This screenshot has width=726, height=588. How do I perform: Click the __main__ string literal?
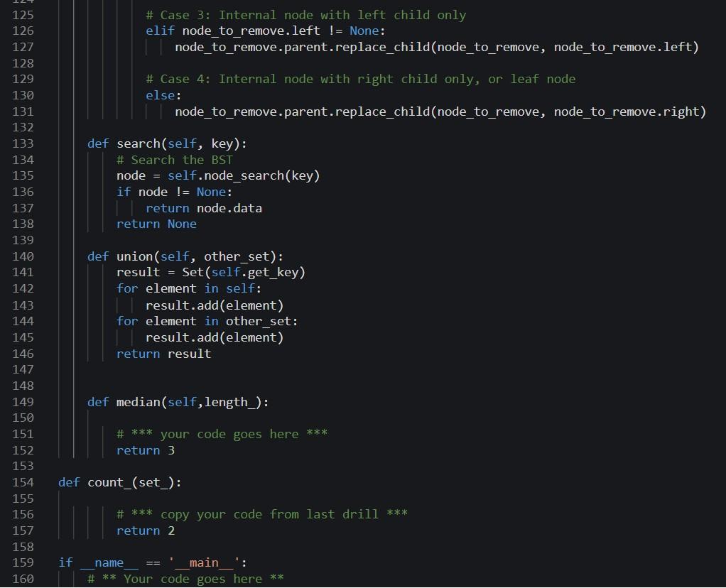pyautogui.click(x=205, y=562)
